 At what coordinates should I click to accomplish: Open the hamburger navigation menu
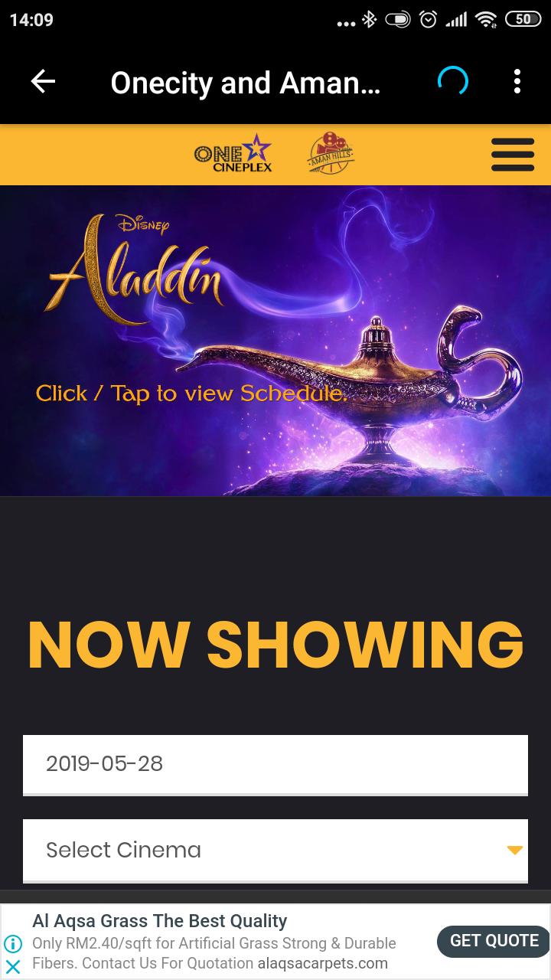tap(513, 155)
